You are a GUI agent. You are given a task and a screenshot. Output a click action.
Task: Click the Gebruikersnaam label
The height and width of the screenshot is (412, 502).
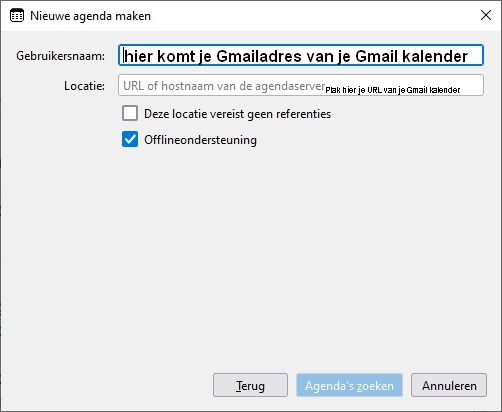(60, 56)
